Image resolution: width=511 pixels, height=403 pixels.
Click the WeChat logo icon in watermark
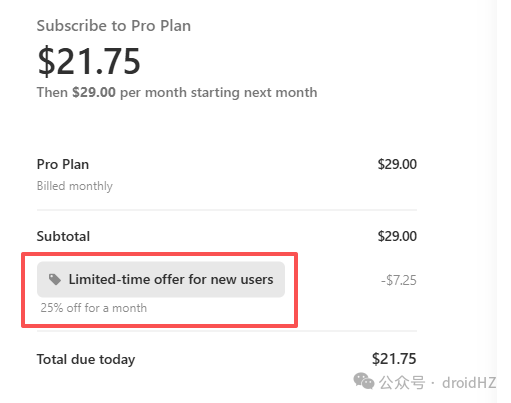364,381
